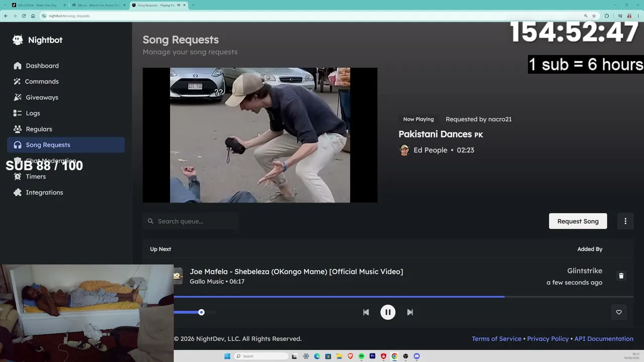This screenshot has width=644, height=362.
Task: Click the browser home button
Action: click(x=33, y=16)
